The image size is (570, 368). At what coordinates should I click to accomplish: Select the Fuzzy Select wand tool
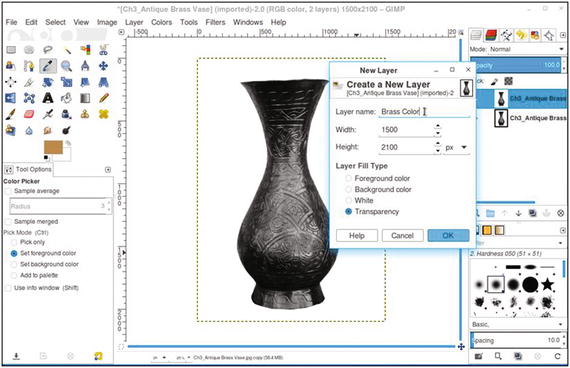tap(67, 50)
